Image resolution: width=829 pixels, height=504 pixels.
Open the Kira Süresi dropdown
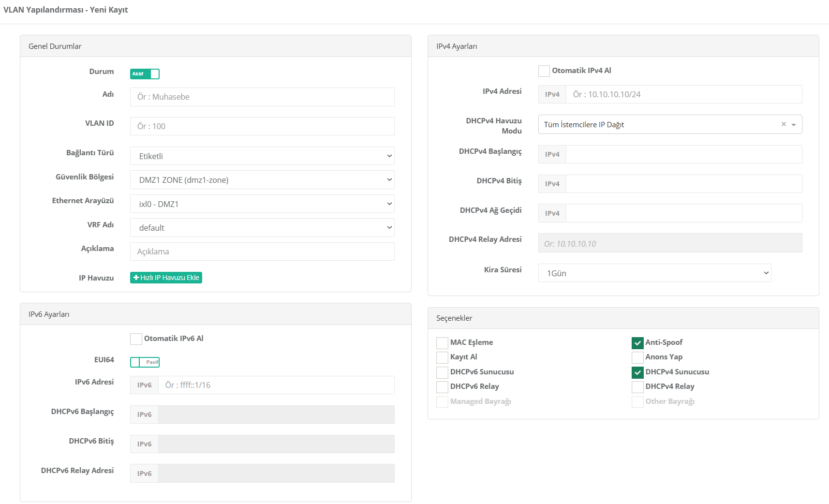coord(654,273)
